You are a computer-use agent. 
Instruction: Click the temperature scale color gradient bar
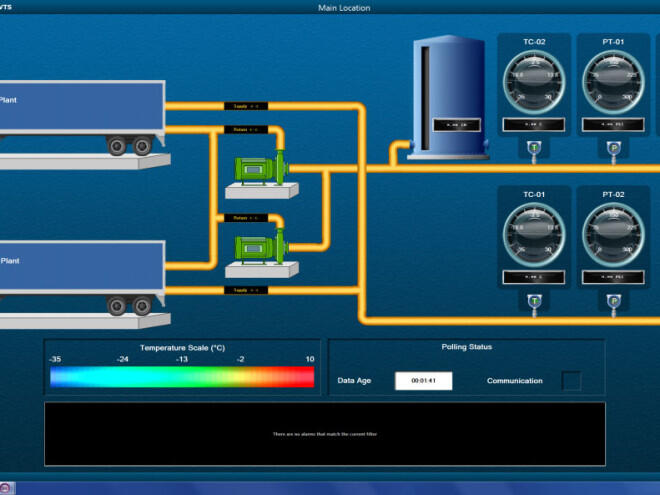pos(182,377)
